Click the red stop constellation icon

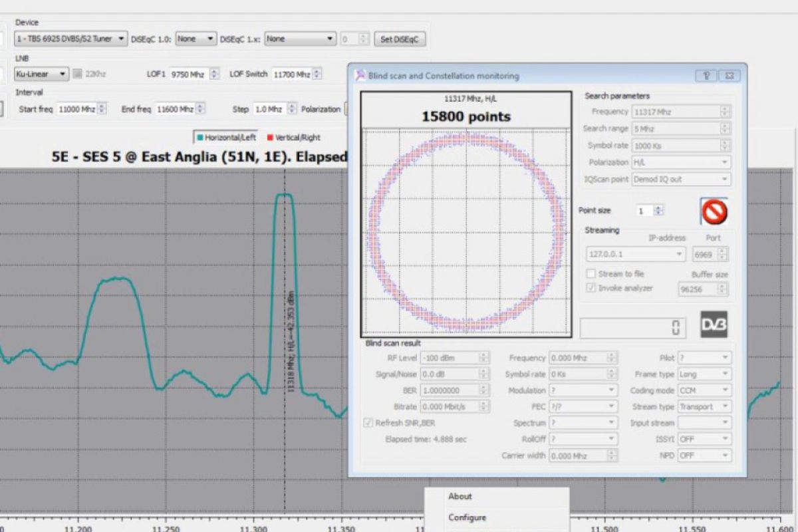pyautogui.click(x=714, y=212)
